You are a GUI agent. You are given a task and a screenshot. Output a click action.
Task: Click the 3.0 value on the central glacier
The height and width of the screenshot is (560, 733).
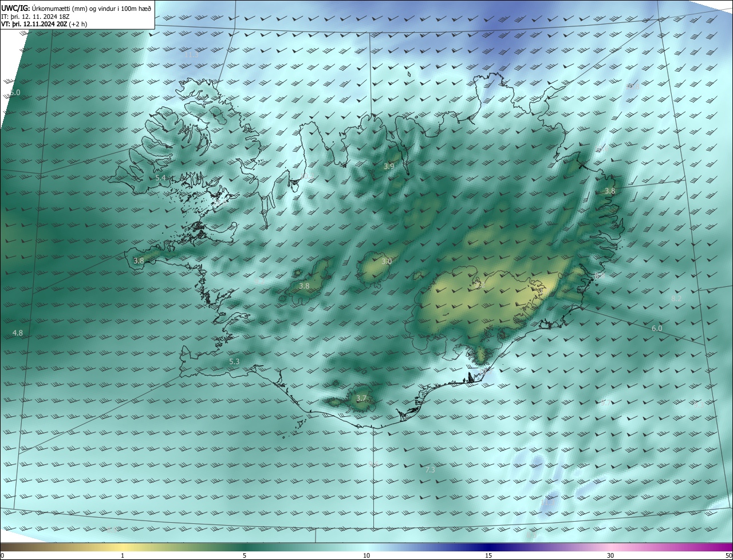387,261
